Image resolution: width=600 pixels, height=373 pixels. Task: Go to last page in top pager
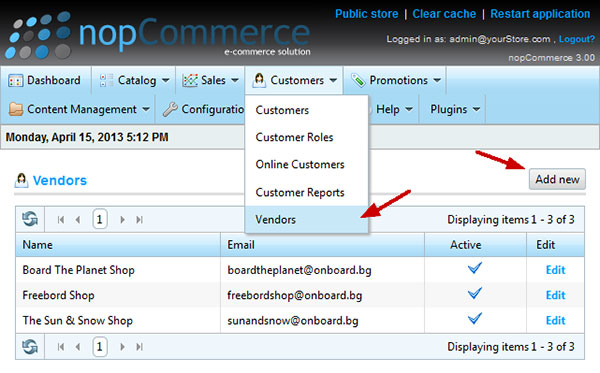140,220
